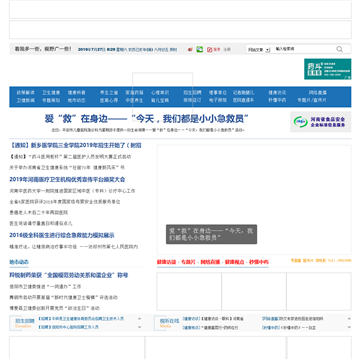This screenshot has height=360, width=360.
Task: Open the 健康科普 nav menu item
Action: click(77, 93)
